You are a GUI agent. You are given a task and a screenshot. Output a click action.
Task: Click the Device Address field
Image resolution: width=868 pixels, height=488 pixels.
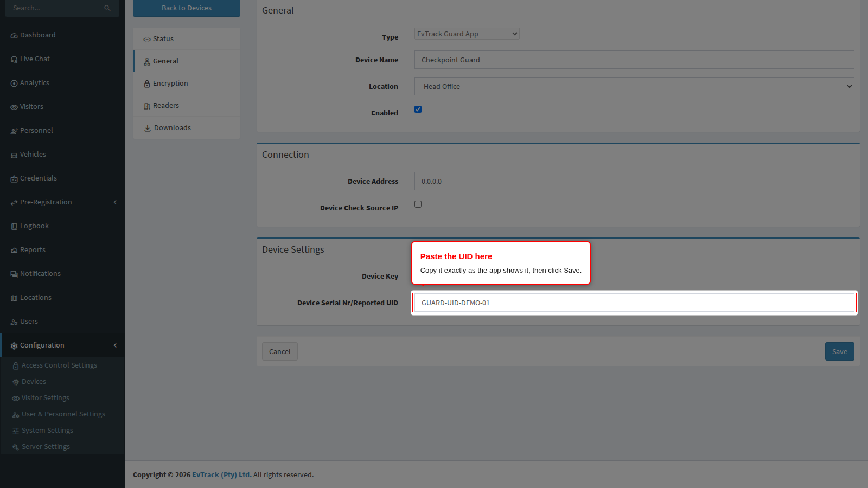[634, 181]
